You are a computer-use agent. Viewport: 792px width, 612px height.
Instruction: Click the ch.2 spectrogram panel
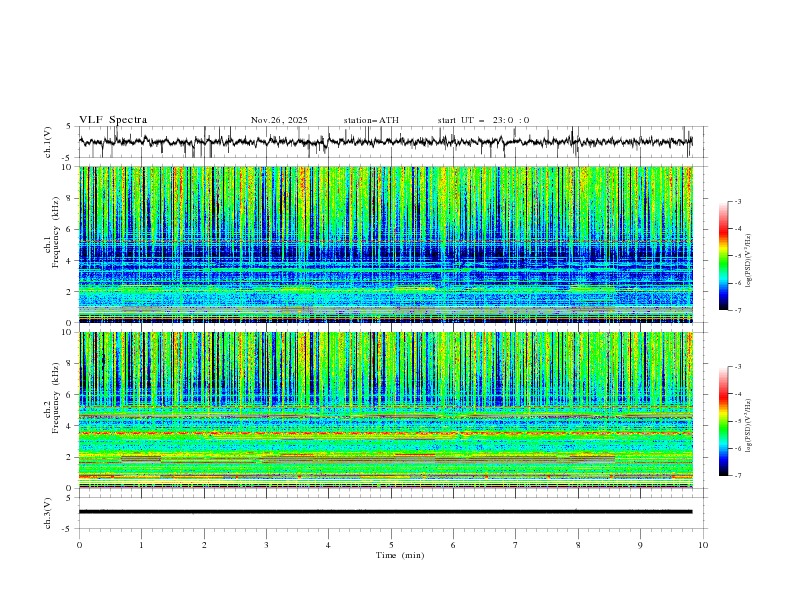(x=386, y=410)
